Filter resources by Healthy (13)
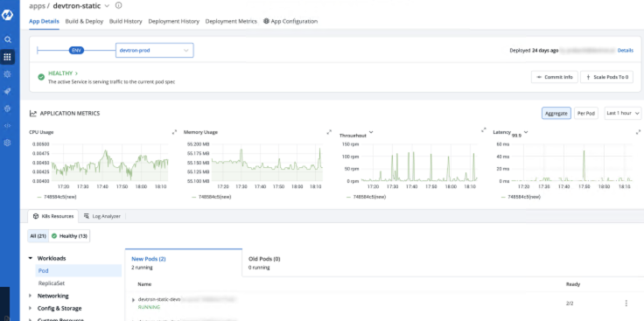Viewport: 644px width, 321px height. click(69, 236)
